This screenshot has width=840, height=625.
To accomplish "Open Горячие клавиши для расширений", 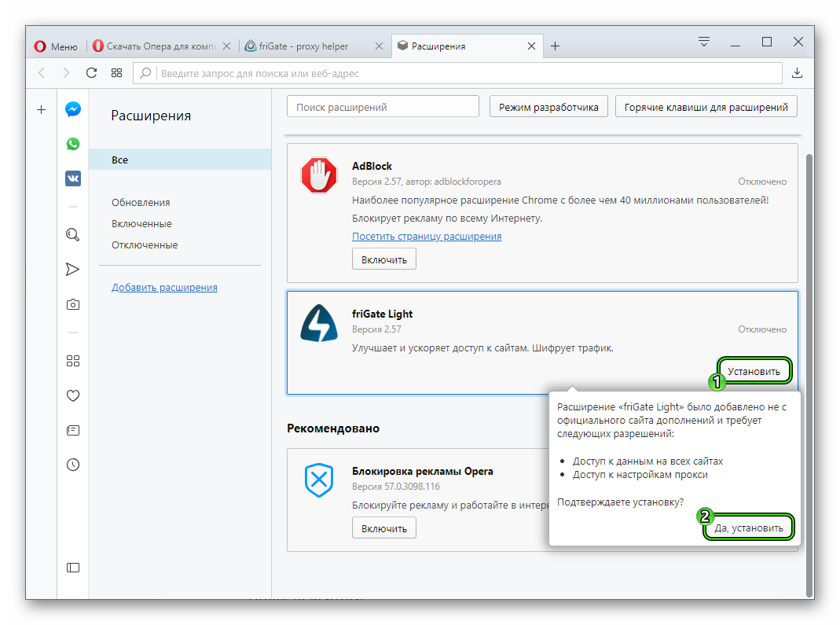I will tap(706, 107).
